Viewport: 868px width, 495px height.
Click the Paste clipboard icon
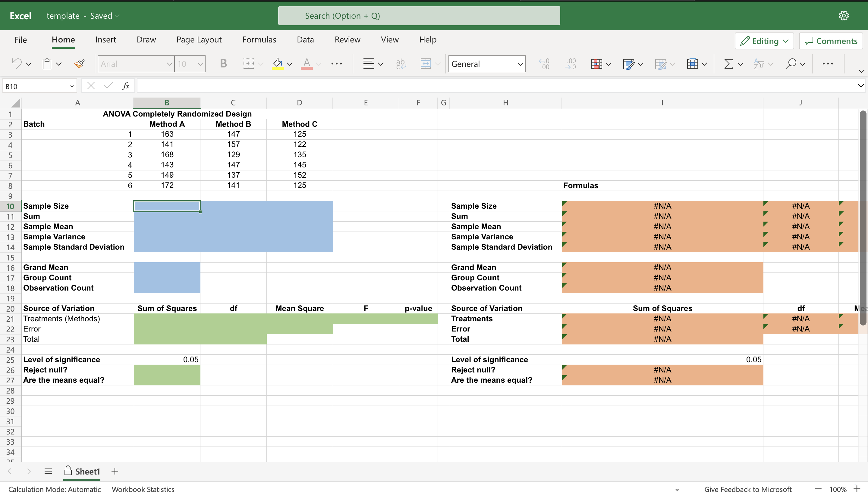coord(47,64)
